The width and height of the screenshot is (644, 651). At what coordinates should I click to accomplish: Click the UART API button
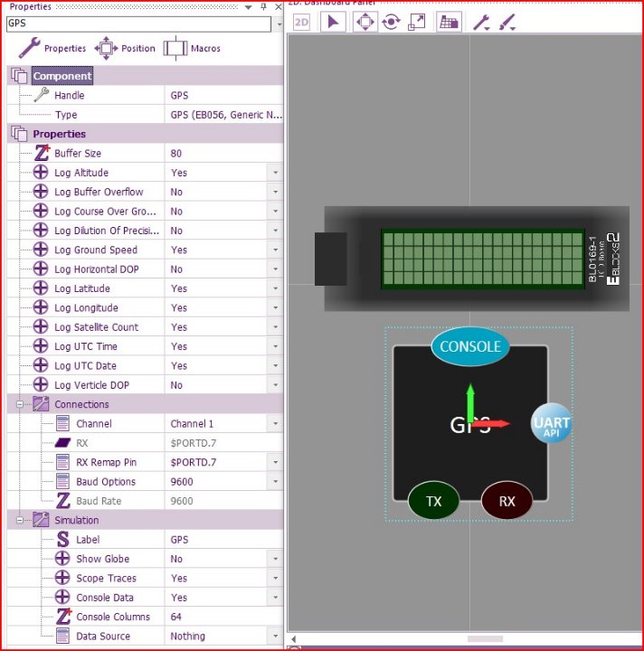point(551,423)
